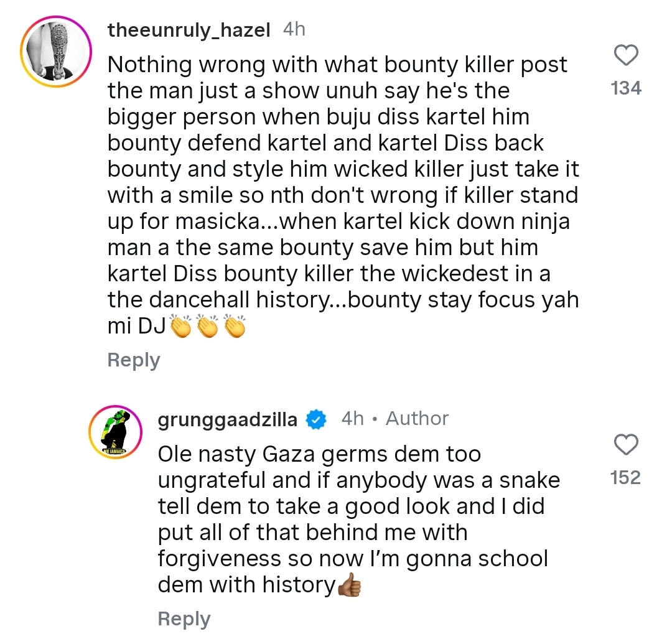Tap the 4h timestamp beside theeunruly_hazel

(294, 30)
